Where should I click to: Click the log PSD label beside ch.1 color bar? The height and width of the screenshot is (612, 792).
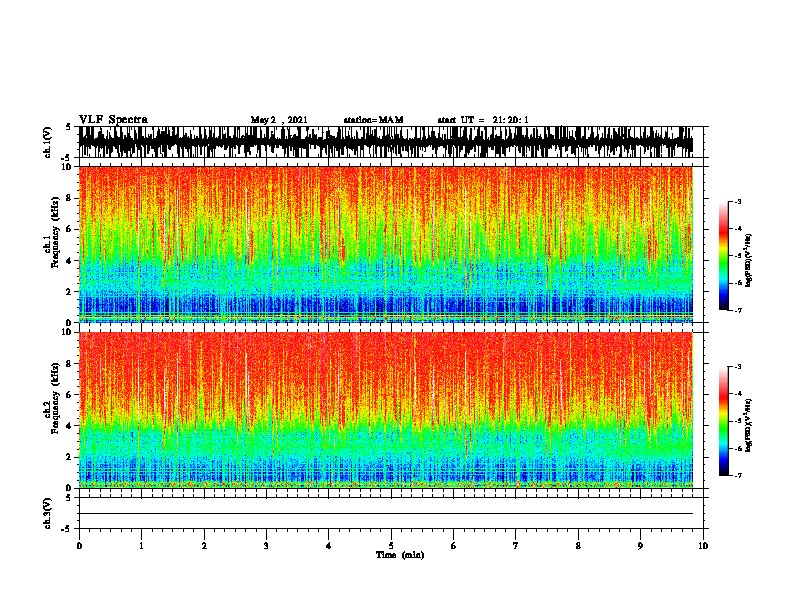point(749,261)
